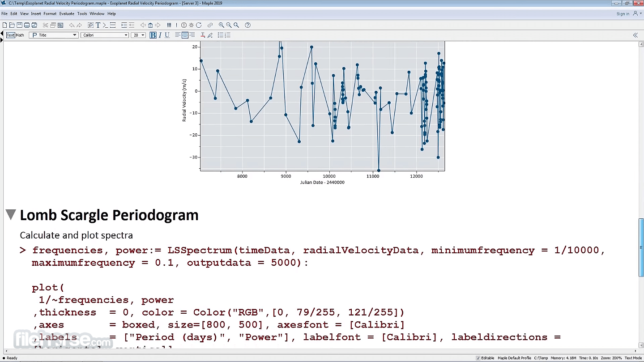Open the paragraph style dropdown showing Title
This screenshot has width=644, height=362.
tap(54, 35)
